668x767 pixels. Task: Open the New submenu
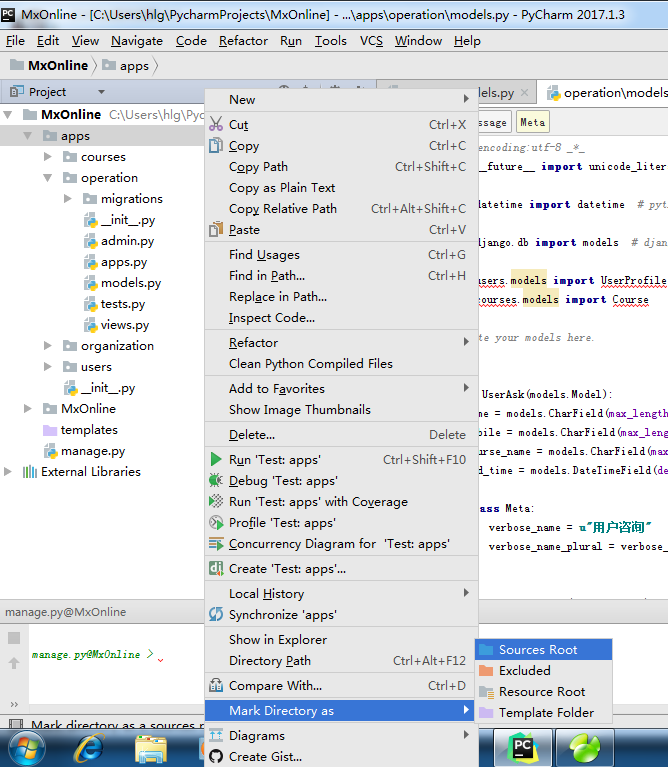point(341,99)
